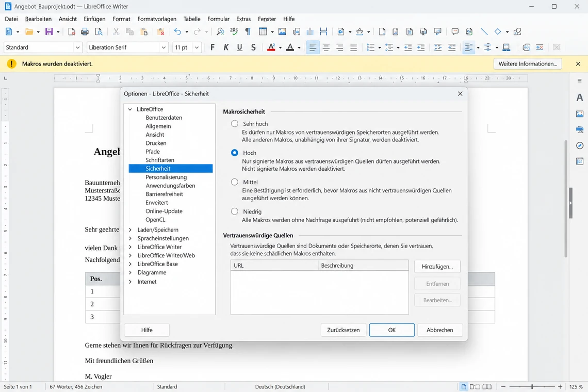Switch to book view in status bar
The image size is (588, 392).
tap(487, 387)
